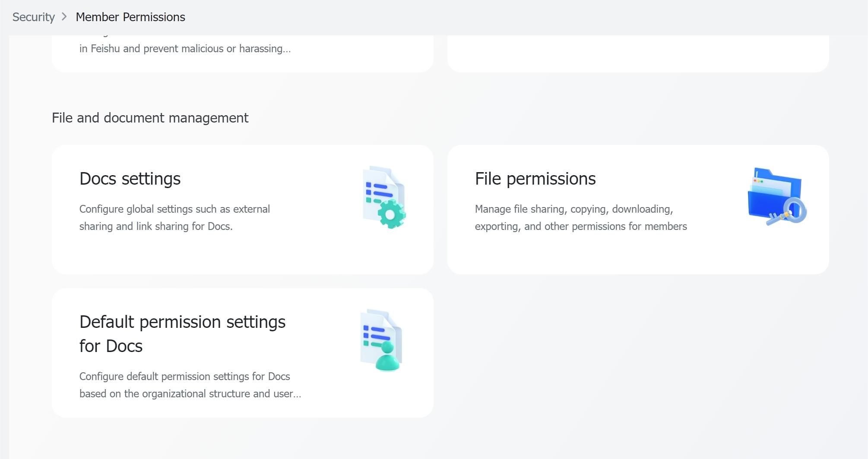Screen dimensions: 868x459
Task: Click the File permissions blue folder icon
Action: pos(773,194)
